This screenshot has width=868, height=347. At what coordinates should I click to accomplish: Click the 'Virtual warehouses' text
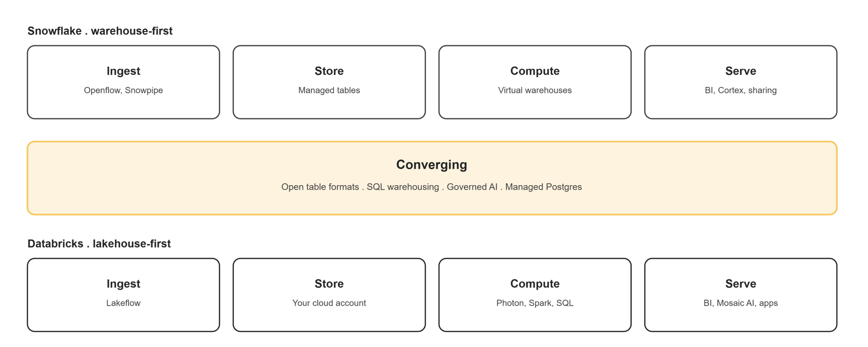tap(535, 91)
